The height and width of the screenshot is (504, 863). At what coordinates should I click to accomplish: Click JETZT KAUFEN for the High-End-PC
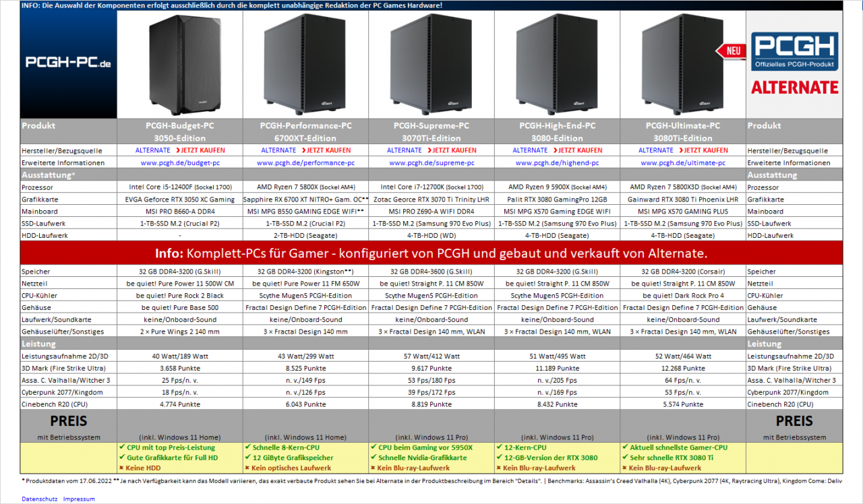coord(578,150)
